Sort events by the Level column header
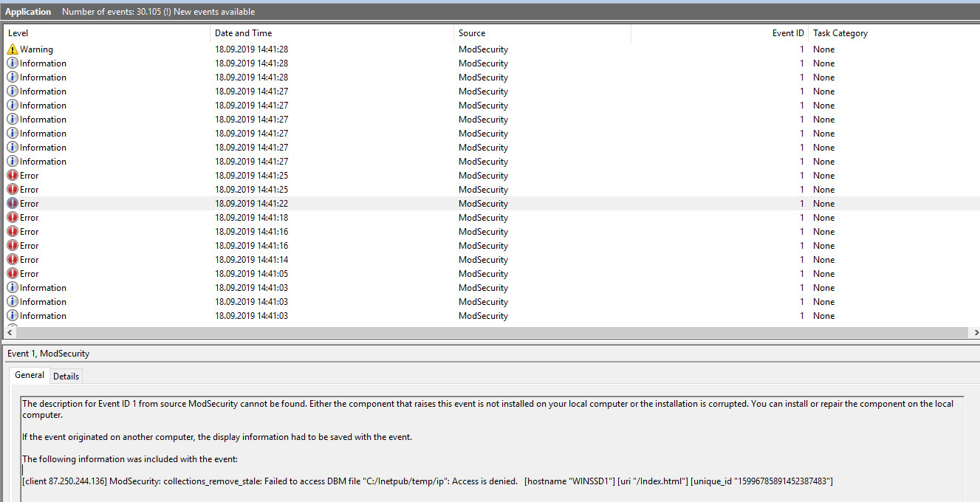The height and width of the screenshot is (502, 980). tap(107, 33)
